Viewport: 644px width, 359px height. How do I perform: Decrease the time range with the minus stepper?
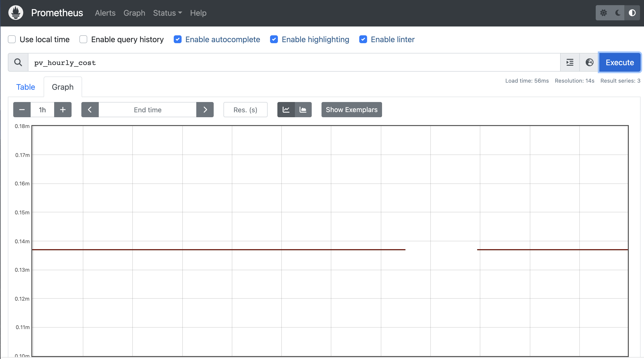point(22,110)
